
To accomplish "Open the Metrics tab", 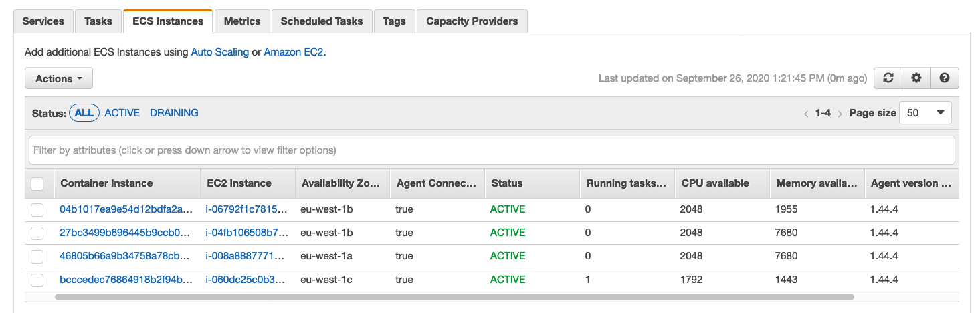I will tap(242, 21).
